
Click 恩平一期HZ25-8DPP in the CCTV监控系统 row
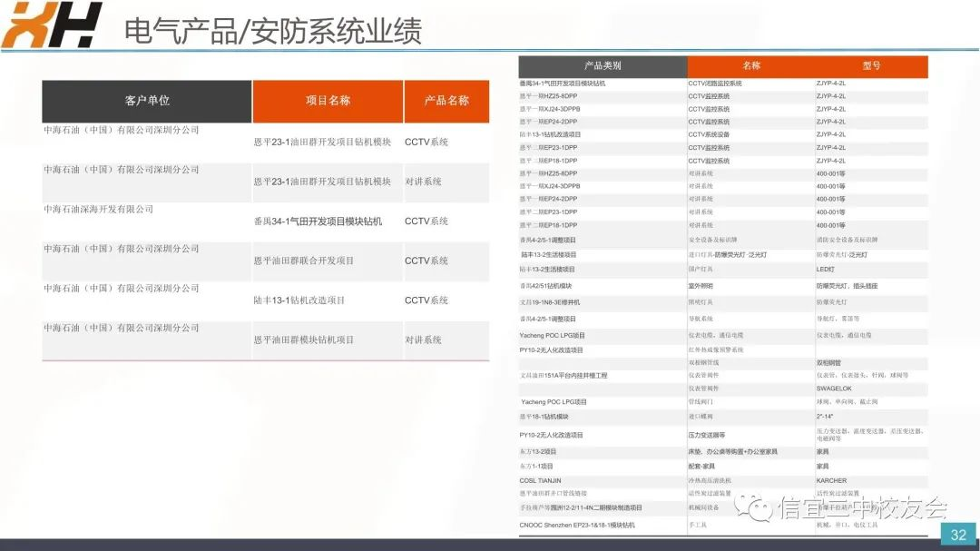(x=549, y=96)
